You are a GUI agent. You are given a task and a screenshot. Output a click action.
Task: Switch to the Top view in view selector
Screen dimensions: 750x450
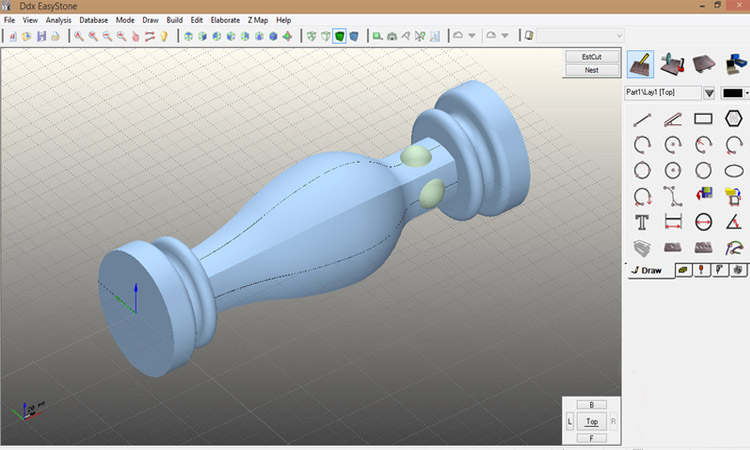coord(592,421)
